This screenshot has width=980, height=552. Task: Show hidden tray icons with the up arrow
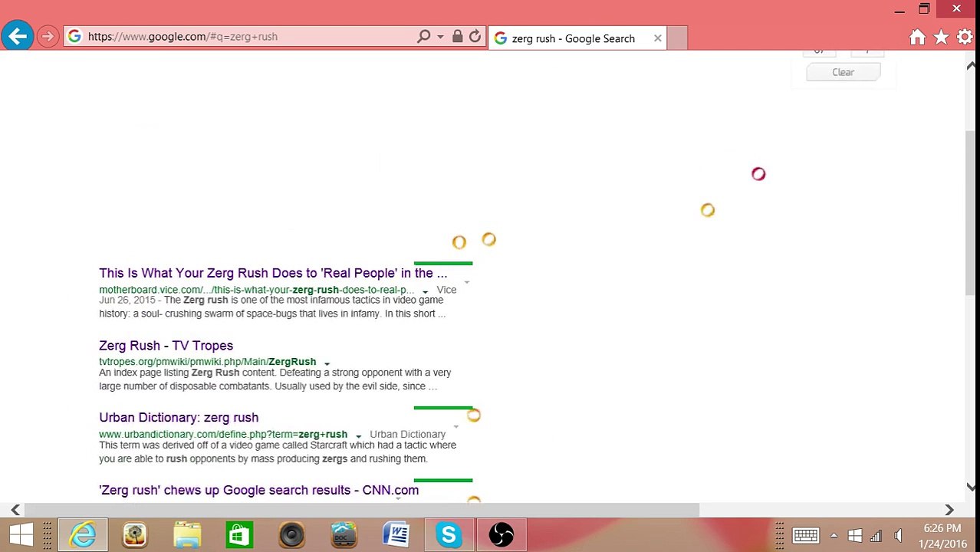(x=834, y=536)
